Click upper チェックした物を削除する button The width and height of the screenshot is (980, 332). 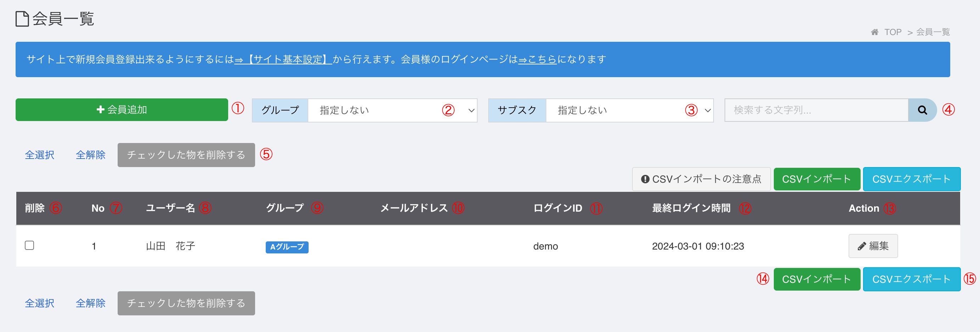(x=186, y=155)
